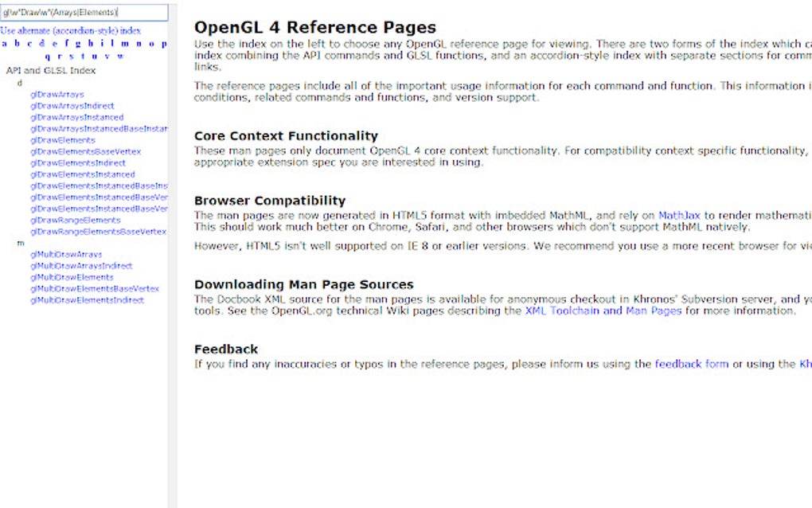Open the glDrawArraysInstancedBaseInstance entry

coord(99,128)
